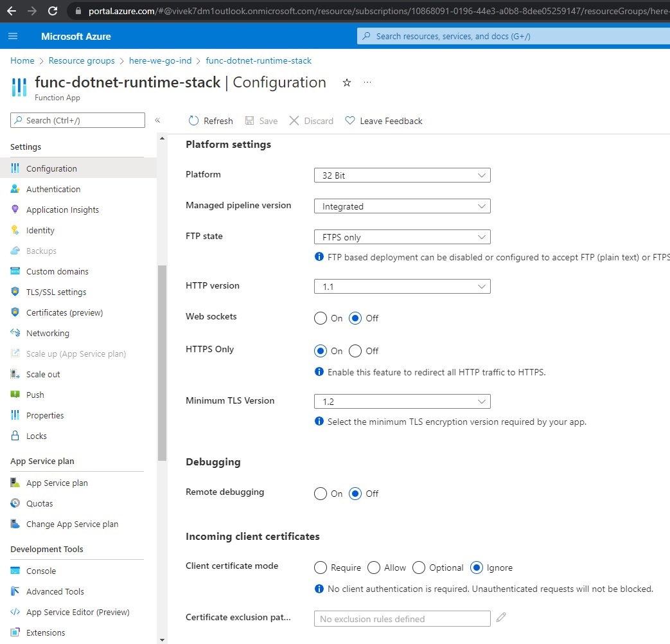The width and height of the screenshot is (670, 644).
Task: Click the Console icon under Development Tools
Action: (x=15, y=571)
